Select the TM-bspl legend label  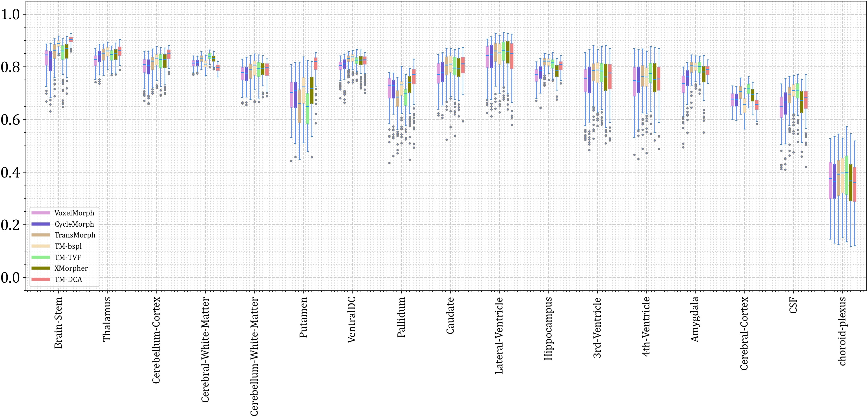point(68,246)
